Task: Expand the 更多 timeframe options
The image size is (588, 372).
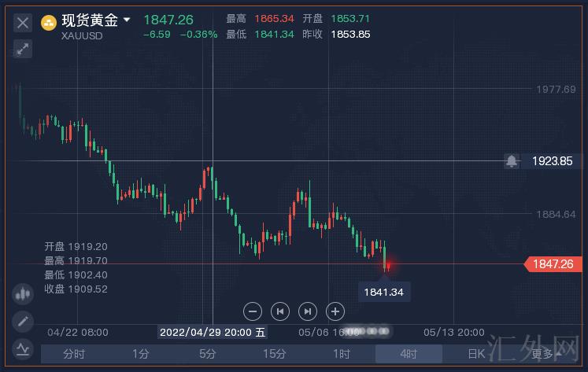Action: point(545,354)
